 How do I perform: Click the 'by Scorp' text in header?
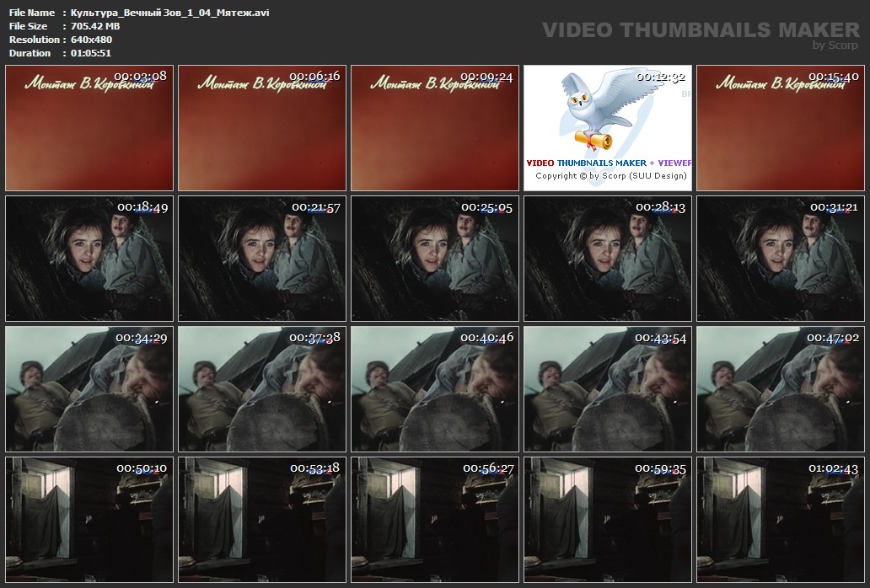tap(835, 45)
